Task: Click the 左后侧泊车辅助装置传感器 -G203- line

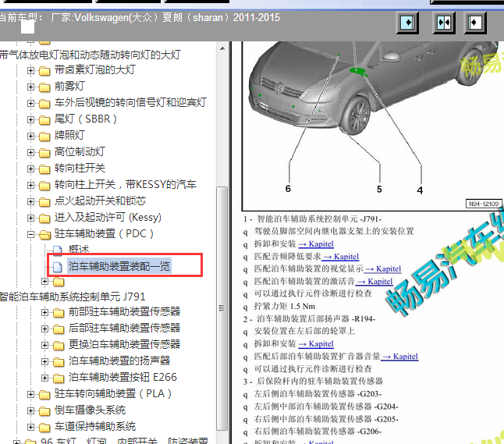Action: tap(318, 394)
